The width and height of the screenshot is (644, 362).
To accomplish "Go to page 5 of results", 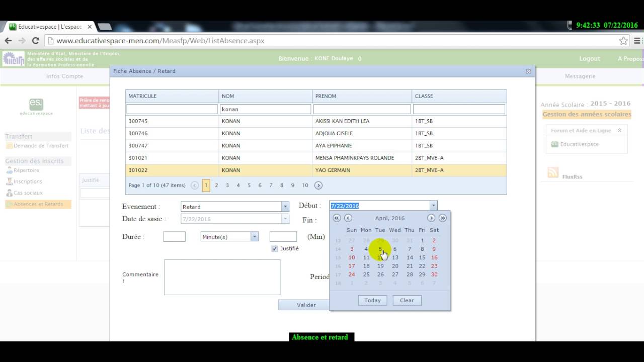I will tap(249, 186).
